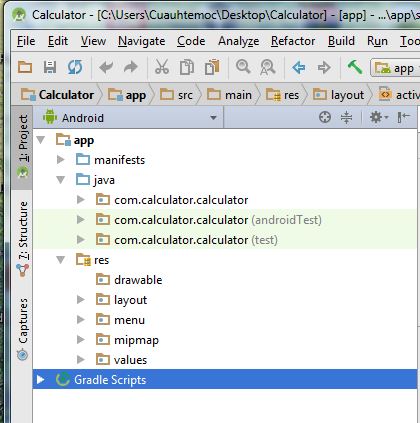Click the Android Studio title bar icon
This screenshot has width=420, height=423.
(x=18, y=15)
